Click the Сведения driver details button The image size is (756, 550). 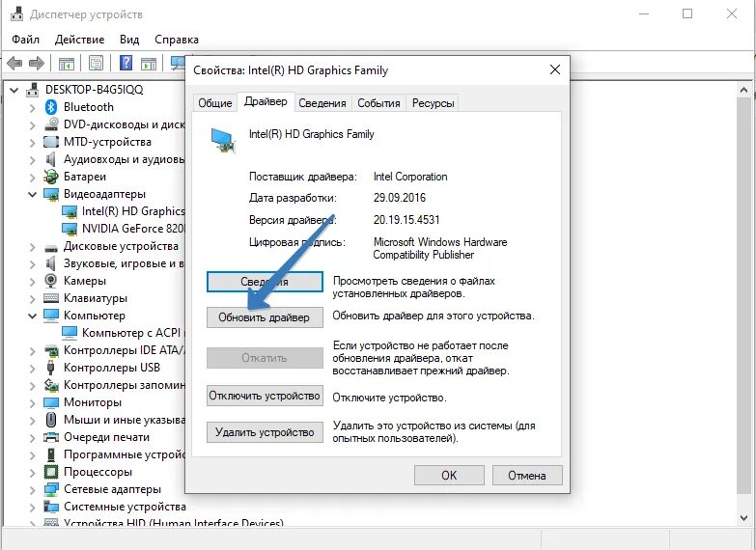coord(265,282)
